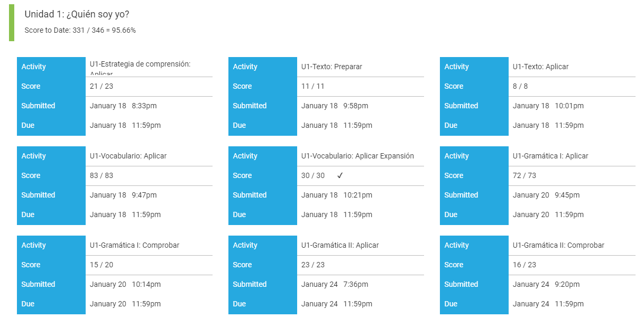
Task: Click the green unit marker bar
Action: (12, 22)
